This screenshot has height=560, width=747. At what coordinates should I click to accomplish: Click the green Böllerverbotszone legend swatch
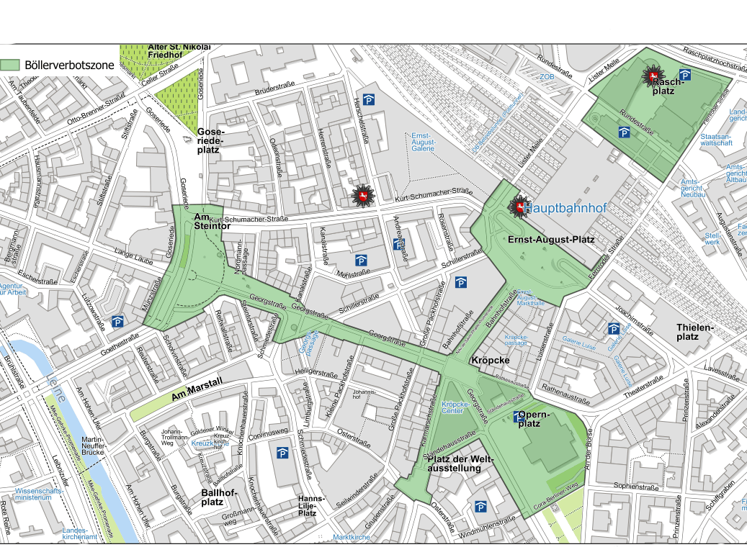coord(10,65)
